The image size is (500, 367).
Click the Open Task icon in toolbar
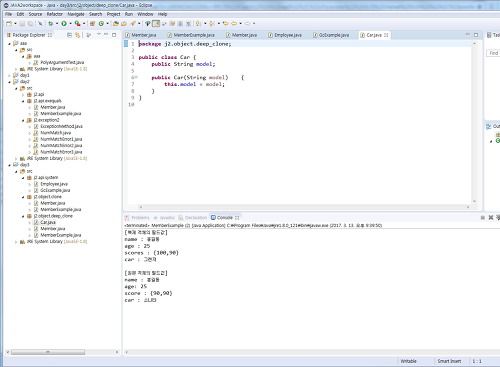pyautogui.click(x=124, y=23)
